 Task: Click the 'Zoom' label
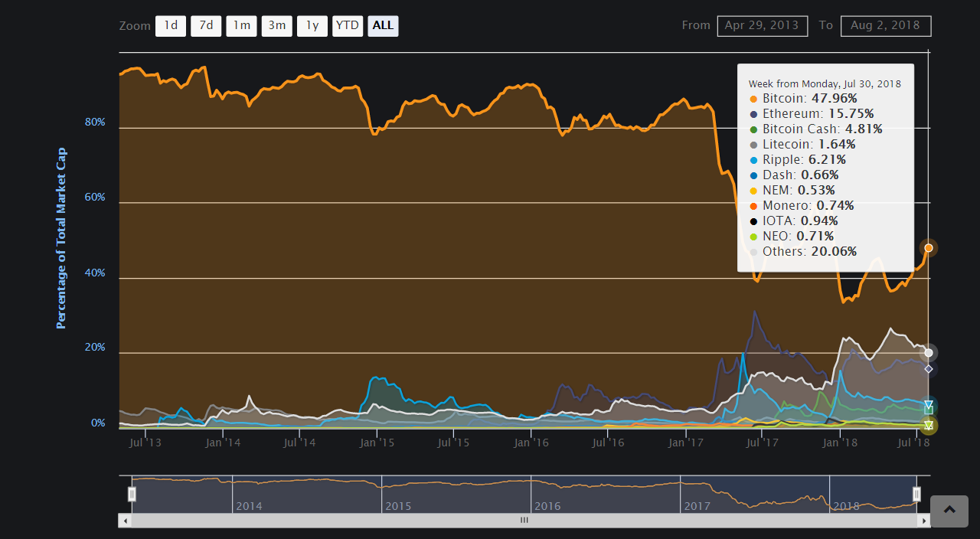pyautogui.click(x=134, y=26)
